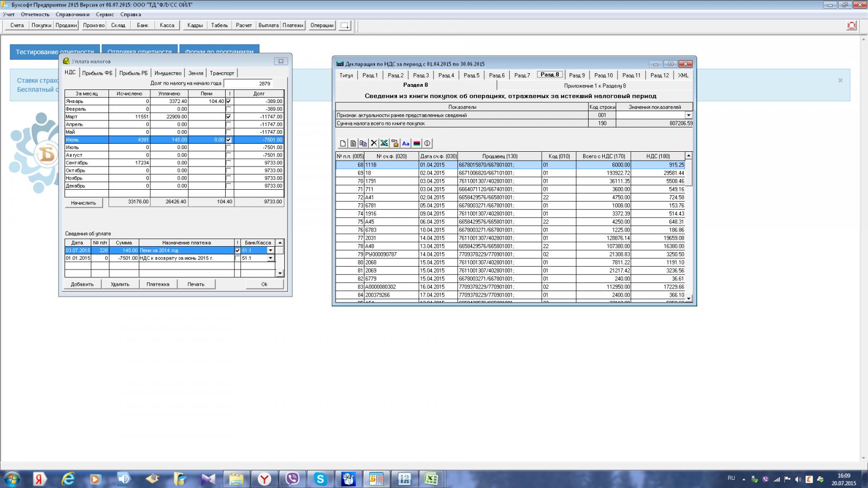This screenshot has width=868, height=488.
Task: Click the Aa font settings icon
Action: tap(406, 144)
